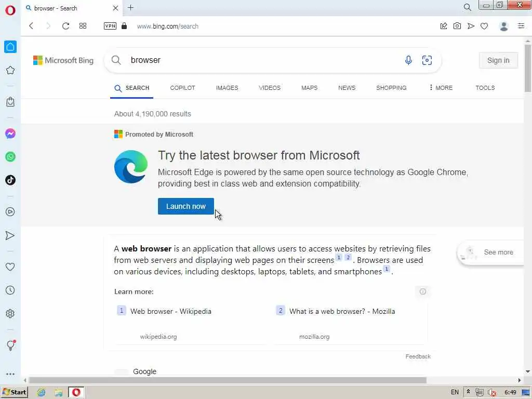The height and width of the screenshot is (399, 532).
Task: Open the sidebar Player icon
Action: (10, 212)
